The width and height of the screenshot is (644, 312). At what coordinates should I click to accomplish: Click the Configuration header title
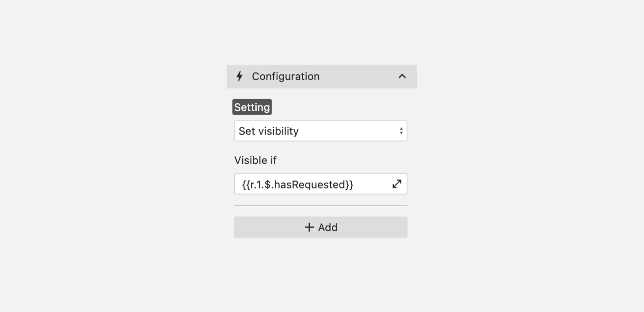pos(286,76)
